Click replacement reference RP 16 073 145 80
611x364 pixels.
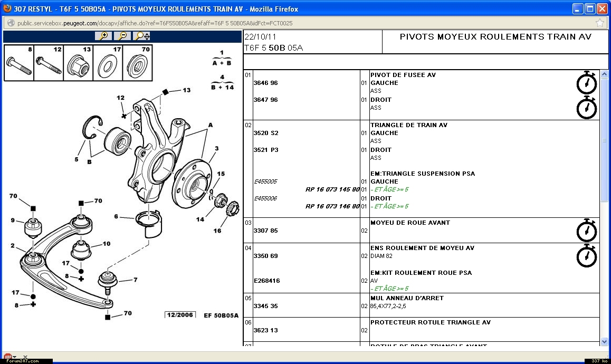[x=332, y=189]
